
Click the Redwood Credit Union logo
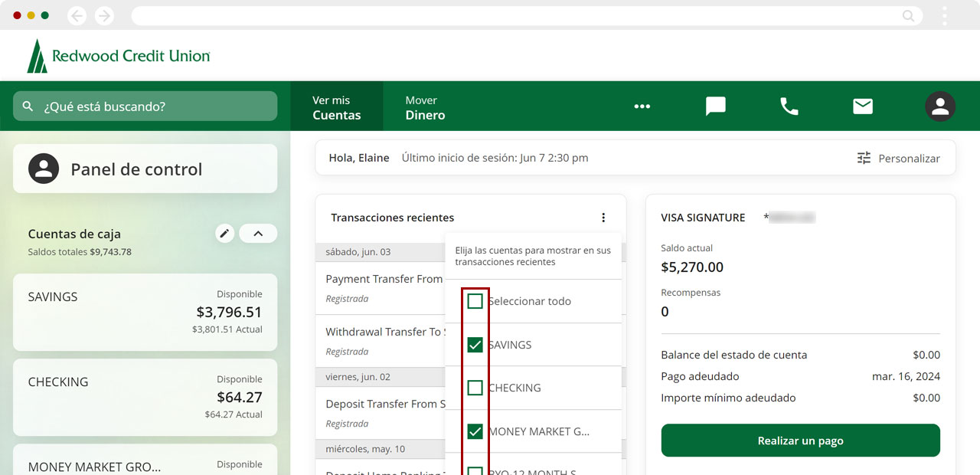tap(119, 56)
